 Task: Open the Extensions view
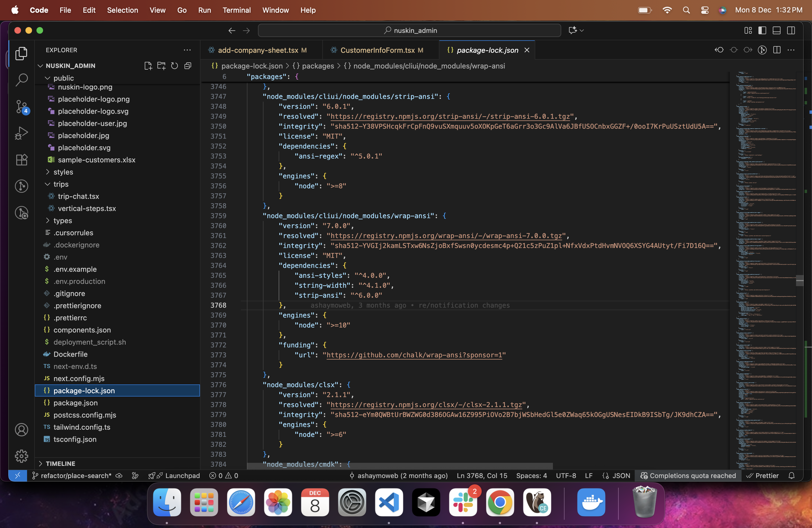[x=22, y=160]
